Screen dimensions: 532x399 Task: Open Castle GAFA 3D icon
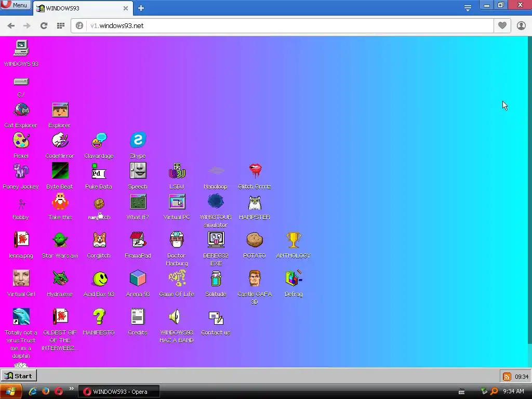click(255, 278)
